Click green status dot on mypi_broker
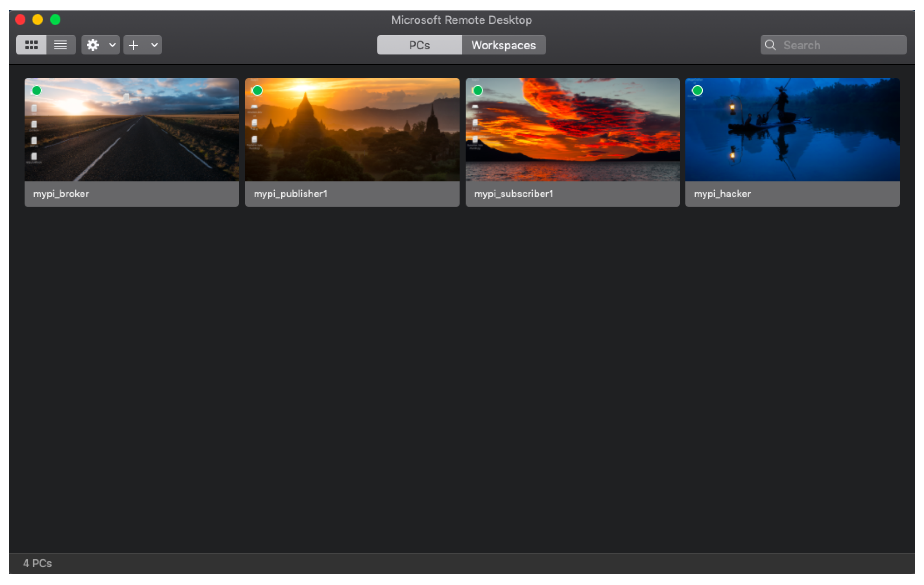Viewport: 924px width, 585px height. [37, 91]
